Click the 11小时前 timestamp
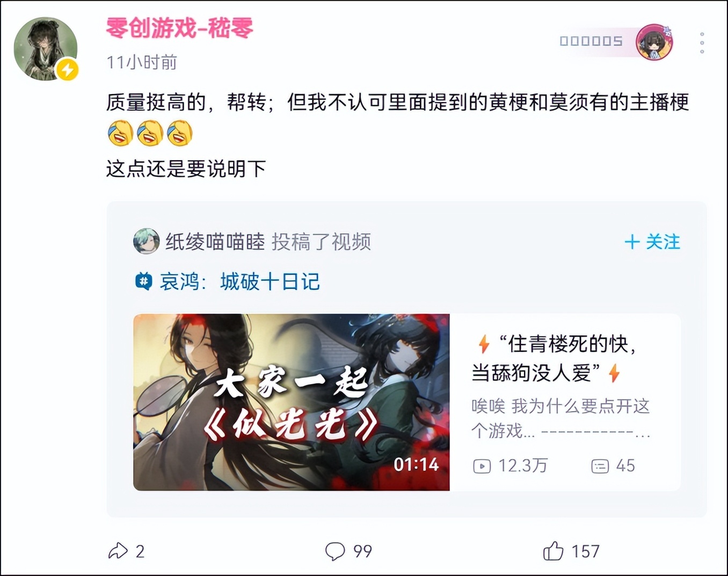The width and height of the screenshot is (728, 576). (142, 62)
